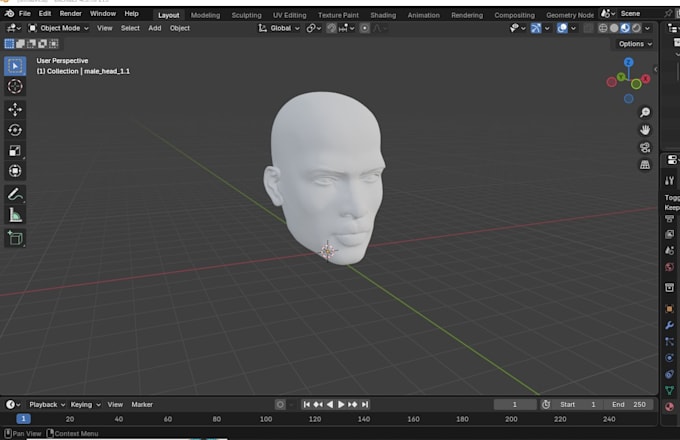Image resolution: width=680 pixels, height=440 pixels.
Task: Open the Edit menu
Action: 45,13
